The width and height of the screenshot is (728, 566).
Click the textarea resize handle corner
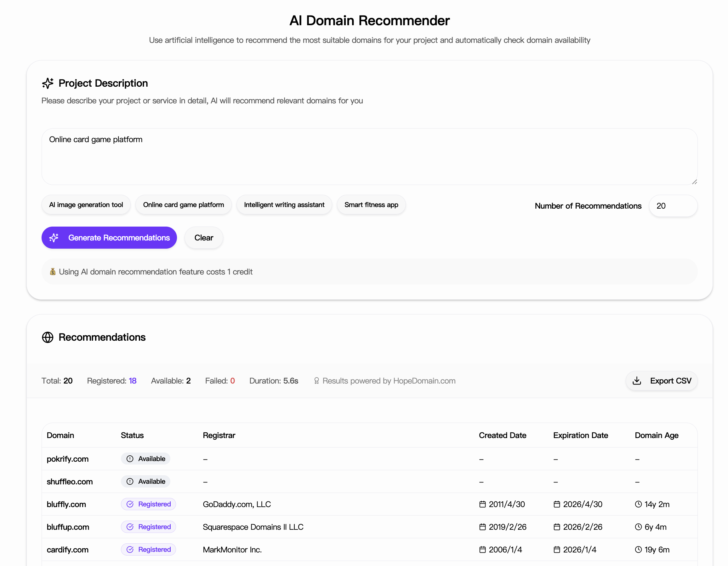pos(694,182)
